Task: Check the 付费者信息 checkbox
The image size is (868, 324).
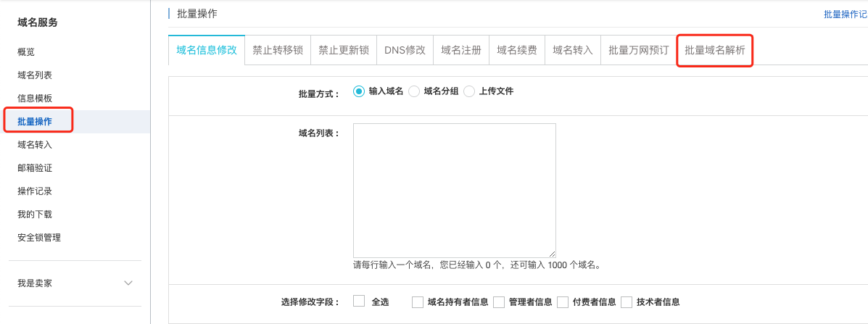Action: pos(563,302)
